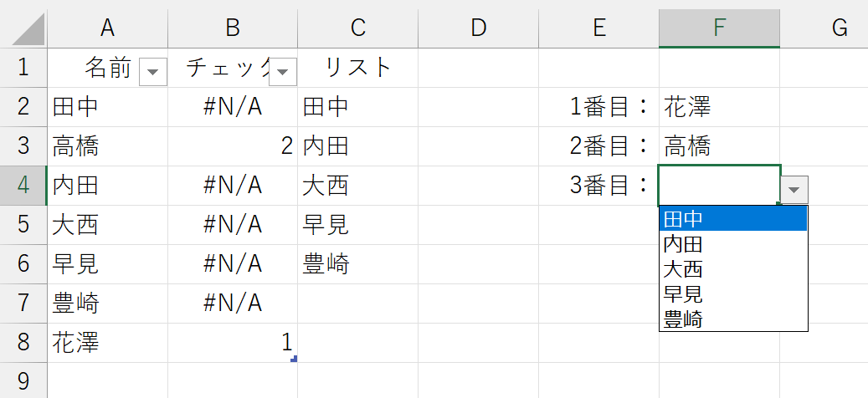Image resolution: width=868 pixels, height=398 pixels.
Task: Click the select-all corner triangle
Action: click(x=28, y=28)
